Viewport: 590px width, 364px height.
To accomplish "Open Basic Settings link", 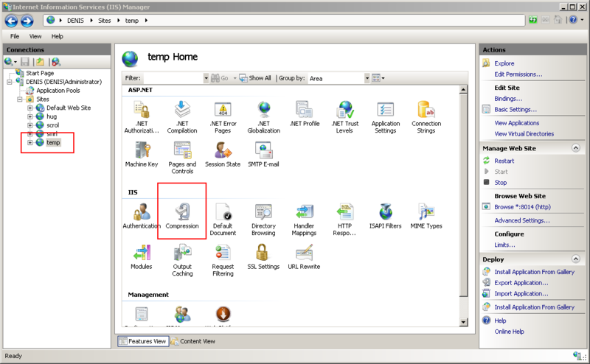I will click(x=516, y=110).
